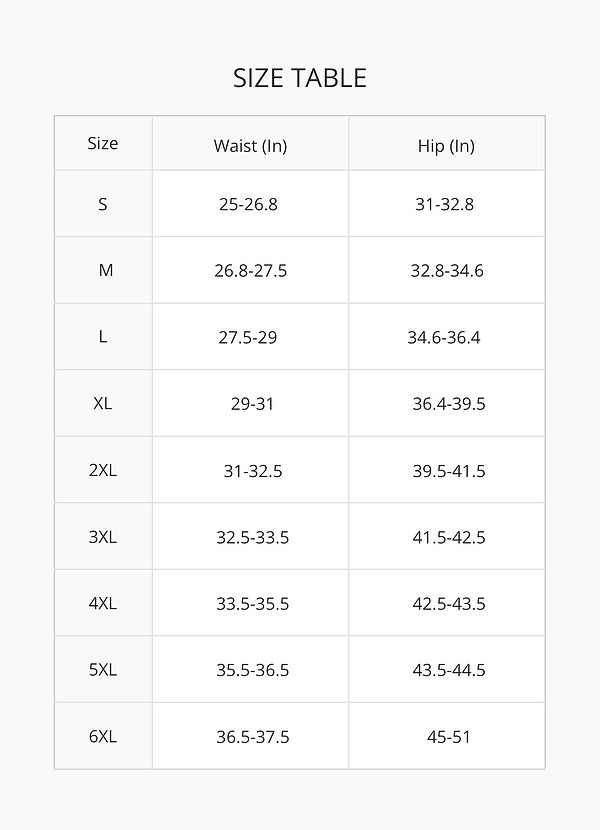Click waist measurement 31-32.5
Screen dimensions: 600x830
point(252,470)
